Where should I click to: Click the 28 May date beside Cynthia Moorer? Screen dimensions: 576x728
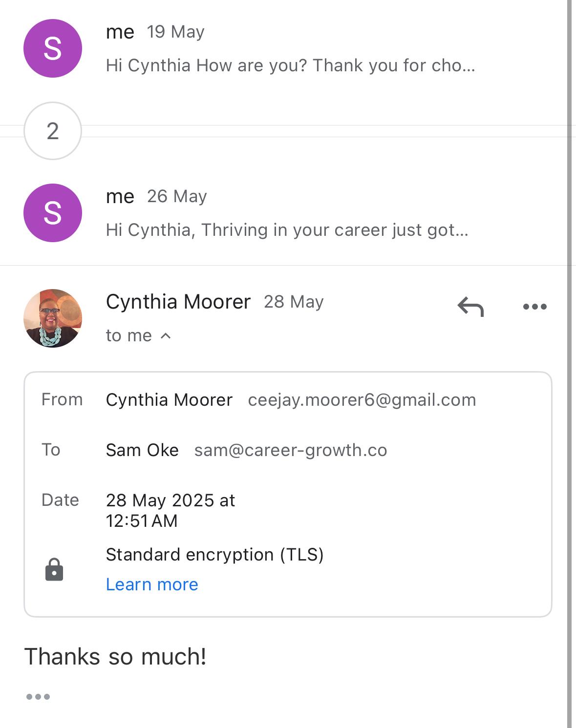pos(294,302)
